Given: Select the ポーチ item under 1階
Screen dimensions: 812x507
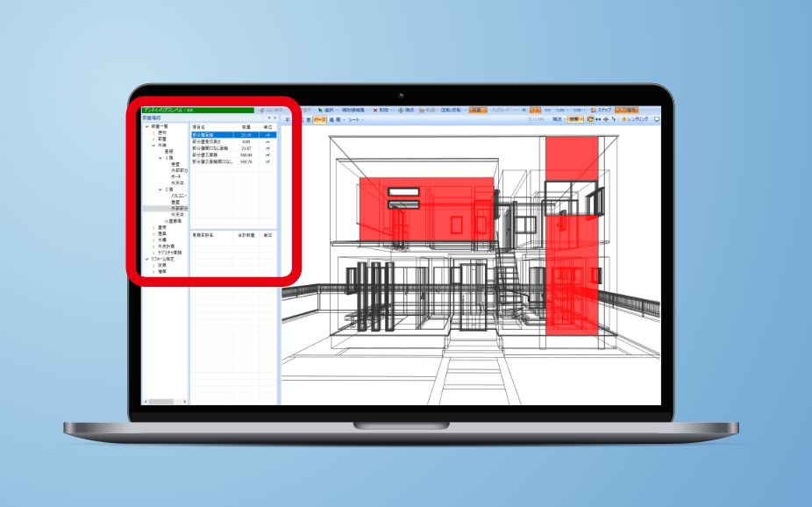Looking at the screenshot, I should tap(176, 175).
